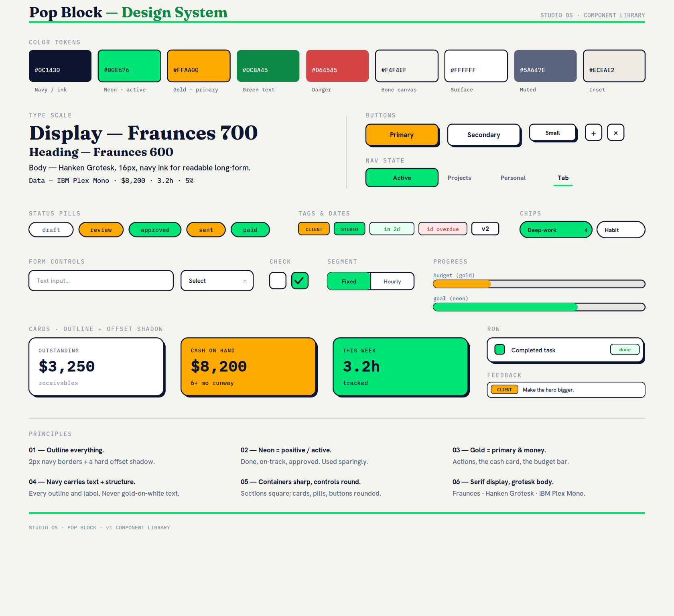Click the CLIENT tag in the feedback row
The image size is (674, 616).
(504, 390)
